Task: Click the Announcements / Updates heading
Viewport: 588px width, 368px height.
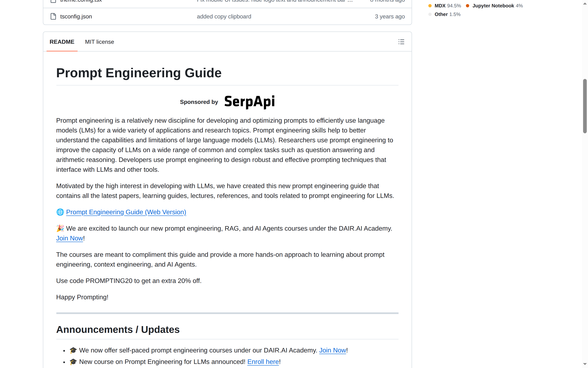Action: coord(118,330)
